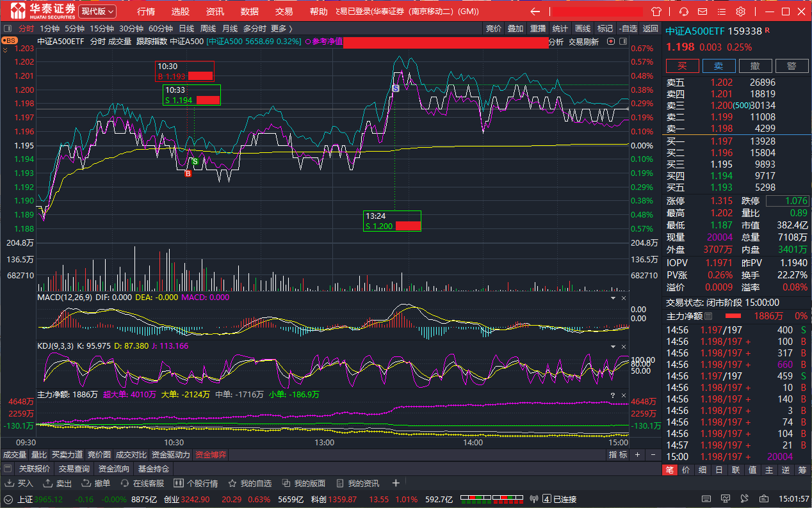Open the 行情 menu
812x508 pixels.
[146, 12]
